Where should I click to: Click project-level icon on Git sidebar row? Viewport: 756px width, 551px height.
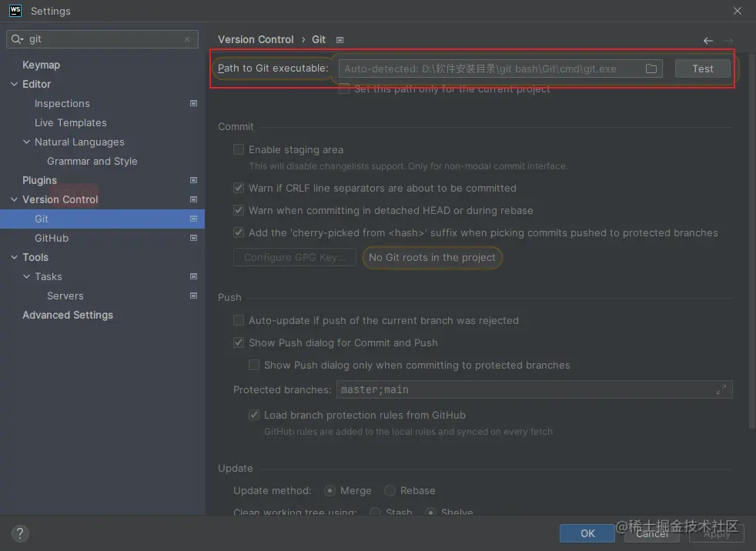[193, 219]
